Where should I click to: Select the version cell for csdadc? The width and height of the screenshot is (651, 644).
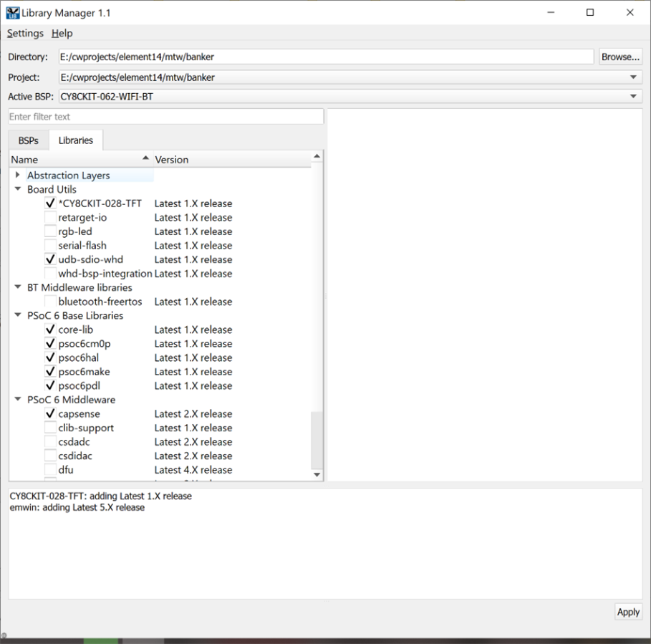tap(193, 442)
